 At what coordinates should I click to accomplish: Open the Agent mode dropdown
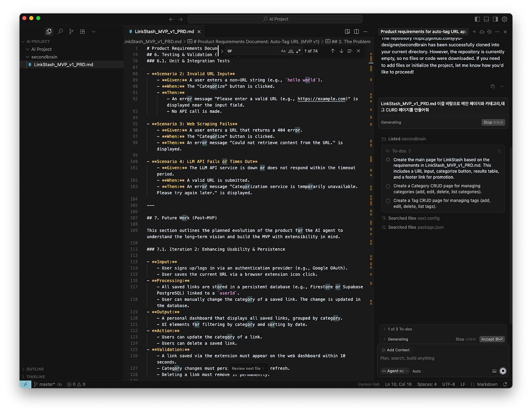click(395, 371)
